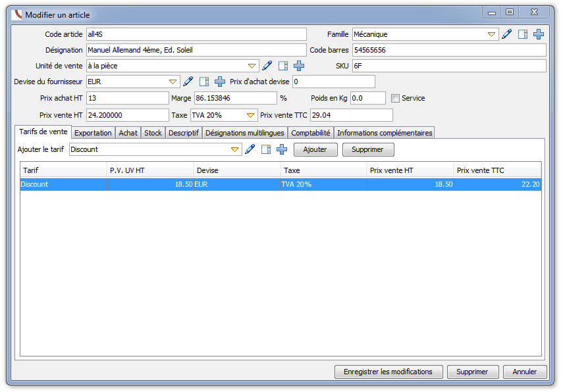
Task: Open the list icon beside Devise du fournisseur
Action: pos(204,82)
